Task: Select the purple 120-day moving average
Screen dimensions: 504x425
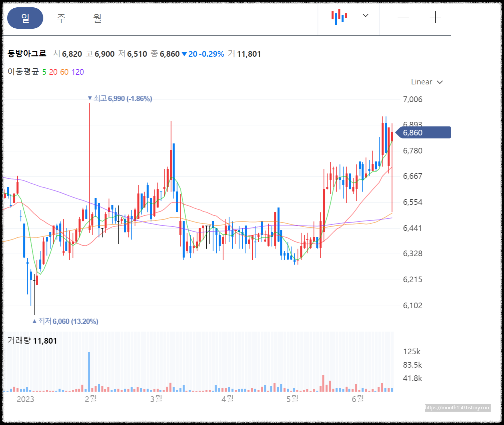Action: coord(78,72)
